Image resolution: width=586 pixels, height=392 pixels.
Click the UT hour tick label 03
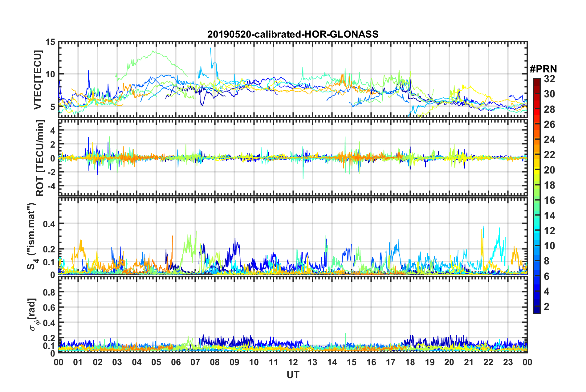point(117,362)
